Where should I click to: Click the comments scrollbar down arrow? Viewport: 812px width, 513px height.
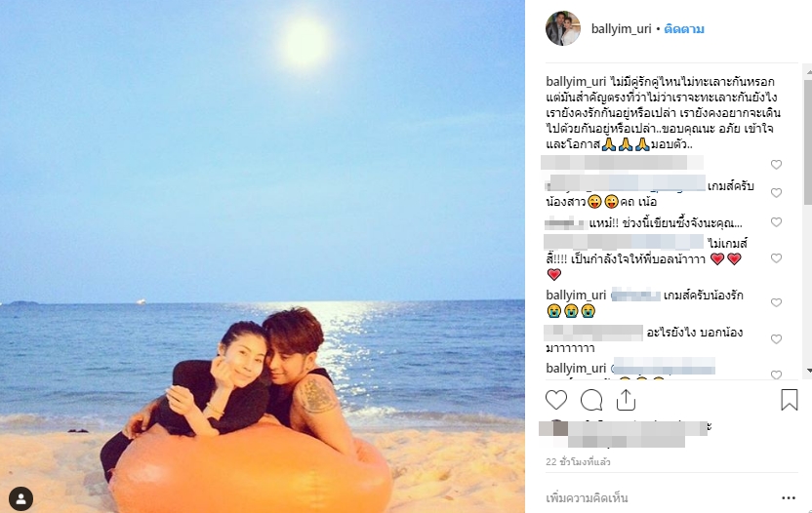coord(808,371)
